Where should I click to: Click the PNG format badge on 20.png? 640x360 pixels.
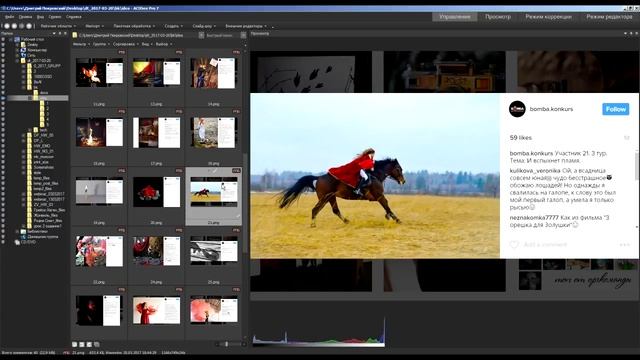[179, 171]
